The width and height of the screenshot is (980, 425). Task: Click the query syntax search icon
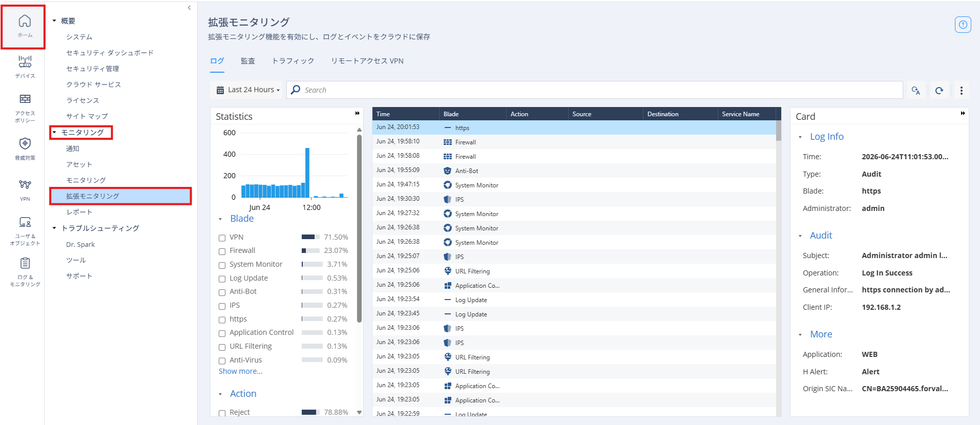coord(916,91)
